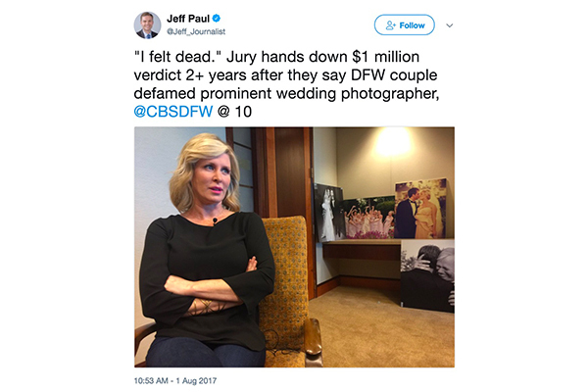Open the 10:53 AM - 1 Aug 2017 timestamp

pyautogui.click(x=175, y=381)
